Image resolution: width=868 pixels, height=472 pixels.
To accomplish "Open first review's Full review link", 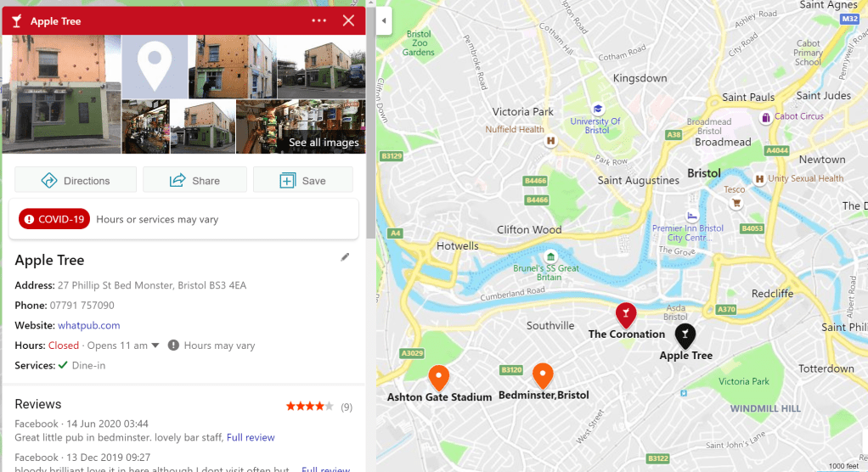I will [x=251, y=437].
